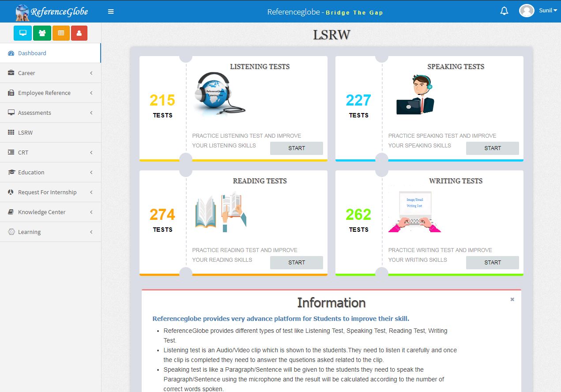Viewport: 561px width, 392px height.
Task: Expand the Education submenu arrow
Action: coord(91,172)
